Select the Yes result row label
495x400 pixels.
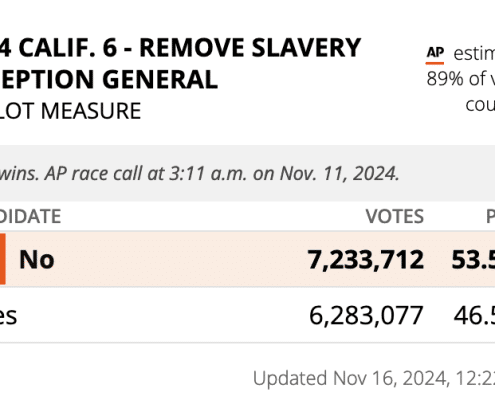tap(8, 316)
